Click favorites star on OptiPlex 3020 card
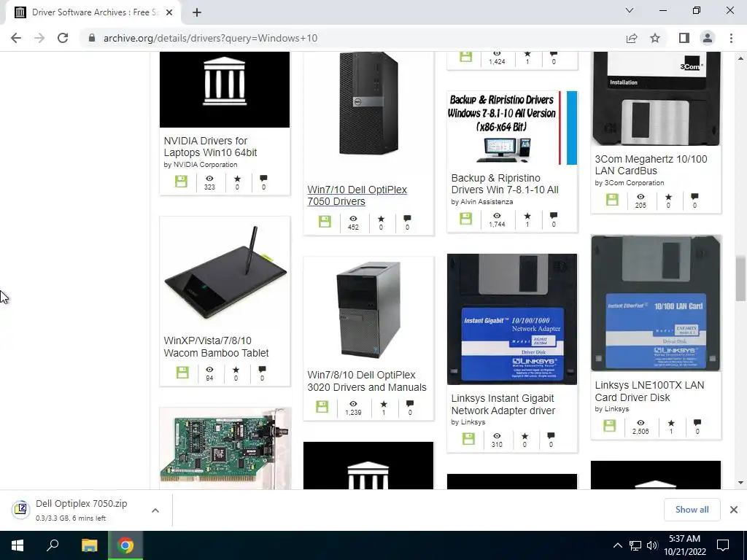Image resolution: width=747 pixels, height=560 pixels. [384, 404]
